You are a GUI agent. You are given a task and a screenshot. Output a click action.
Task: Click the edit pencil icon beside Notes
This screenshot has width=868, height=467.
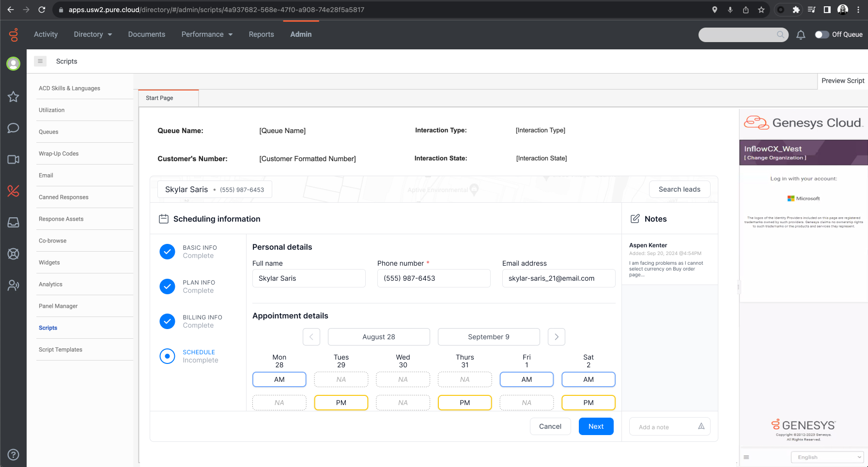[635, 219]
